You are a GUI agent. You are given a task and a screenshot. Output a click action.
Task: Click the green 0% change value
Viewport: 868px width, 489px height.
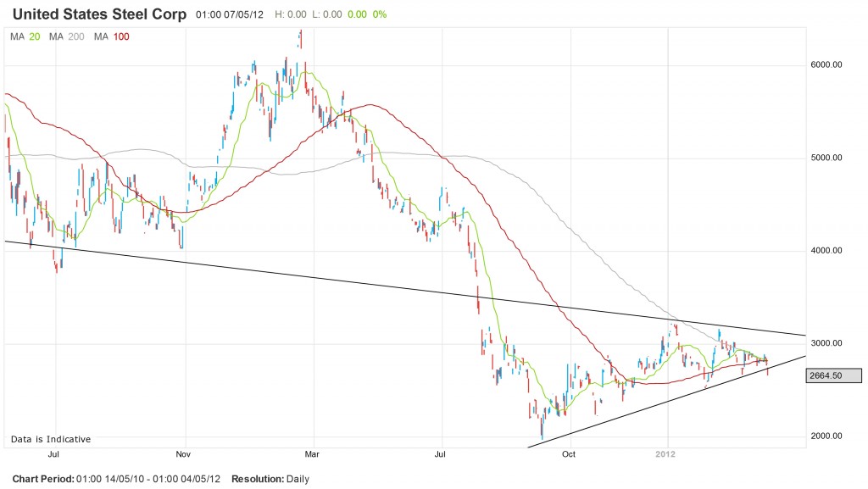tap(380, 14)
